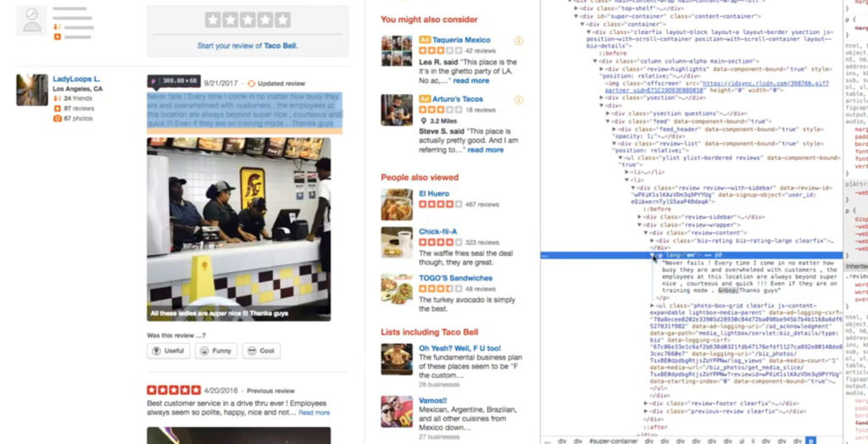Collapse the feed div node in DevTools
This screenshot has width=868, height=444.
[x=608, y=121]
